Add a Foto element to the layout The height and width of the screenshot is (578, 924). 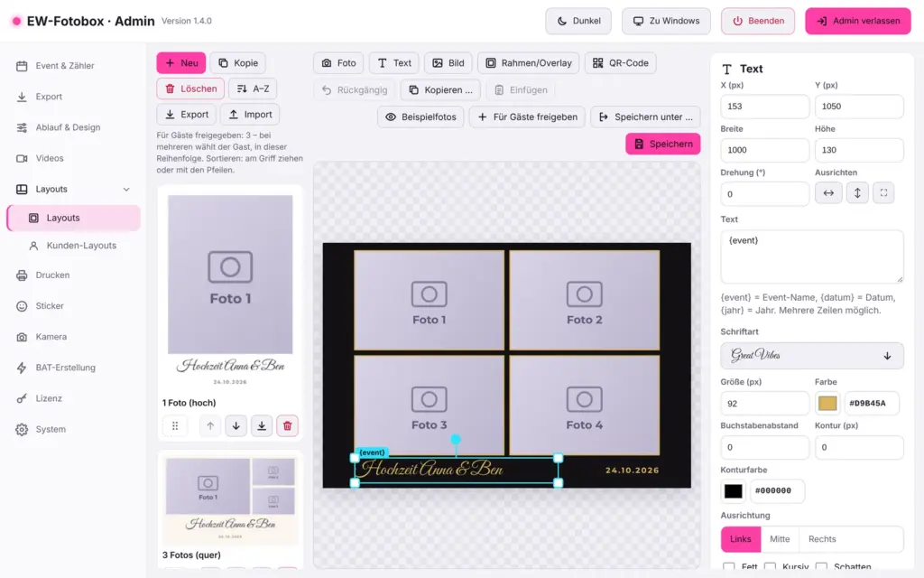[x=339, y=63]
